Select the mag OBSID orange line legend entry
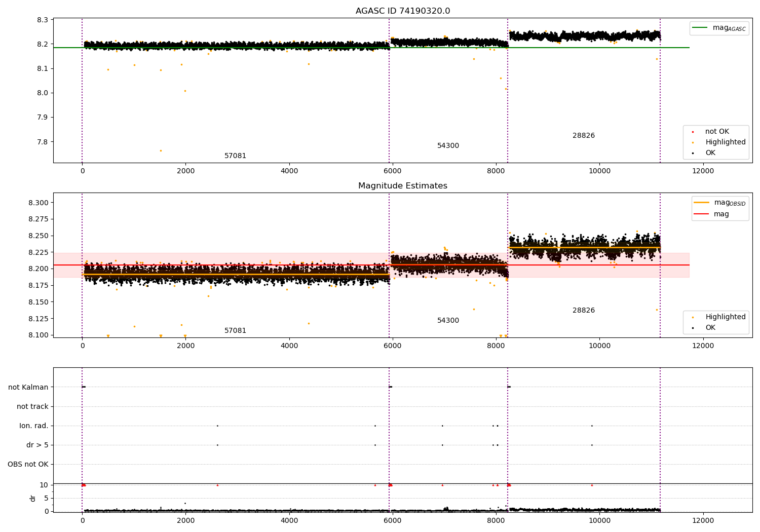Screen dimensions: 760x532 click(720, 203)
